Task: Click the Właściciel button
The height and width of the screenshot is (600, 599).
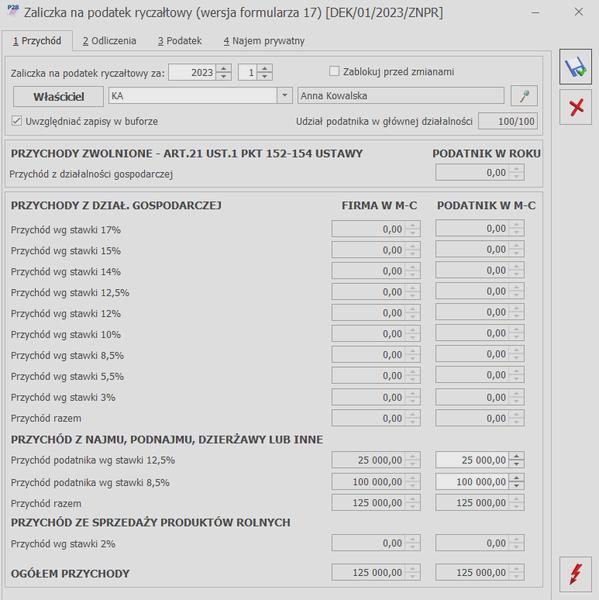Action: pos(58,96)
